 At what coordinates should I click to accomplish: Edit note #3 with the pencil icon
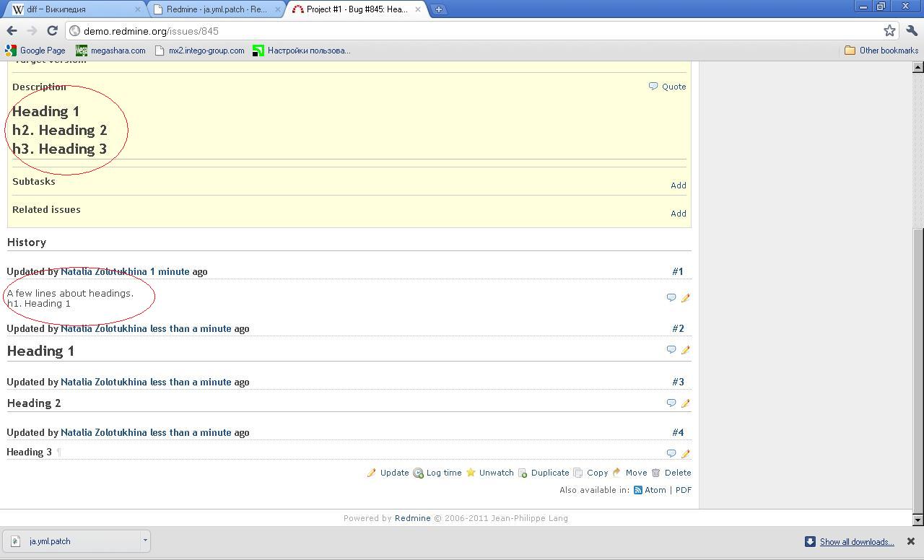coord(685,403)
